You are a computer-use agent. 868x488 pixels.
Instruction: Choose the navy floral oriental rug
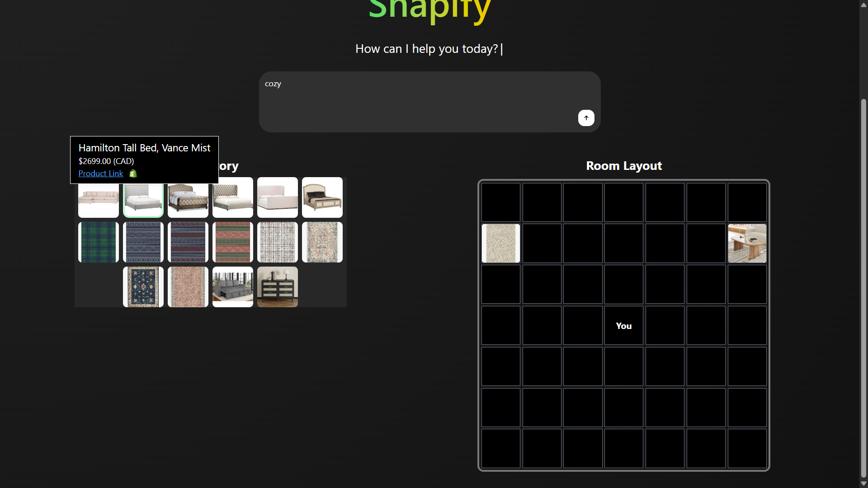(143, 287)
